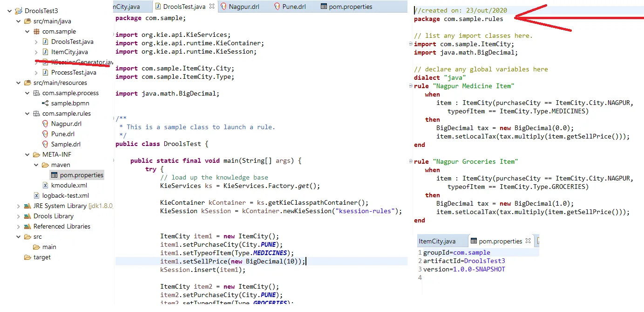Screen dimensions: 644x312
Task: Collapse the com.sample.rules package
Action: point(27,113)
